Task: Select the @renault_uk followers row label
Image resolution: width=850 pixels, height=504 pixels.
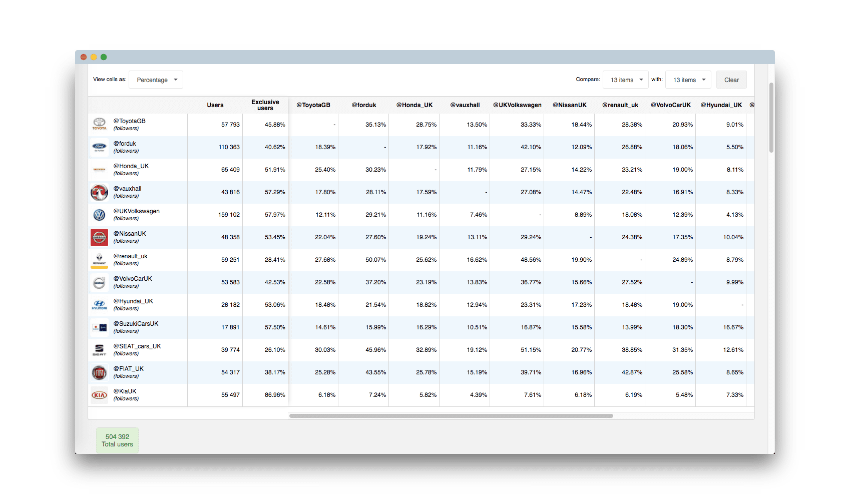Action: pos(130,260)
